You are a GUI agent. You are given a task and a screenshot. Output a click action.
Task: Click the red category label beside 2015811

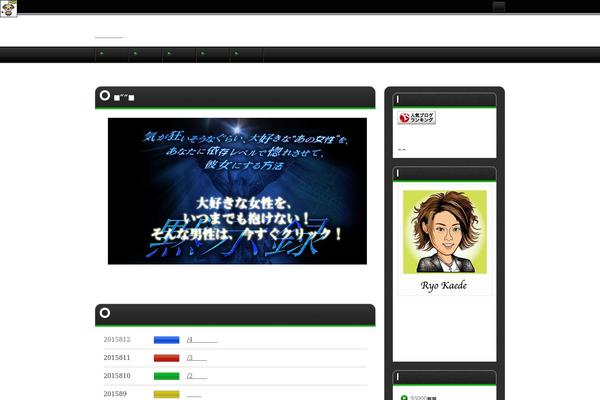166,358
